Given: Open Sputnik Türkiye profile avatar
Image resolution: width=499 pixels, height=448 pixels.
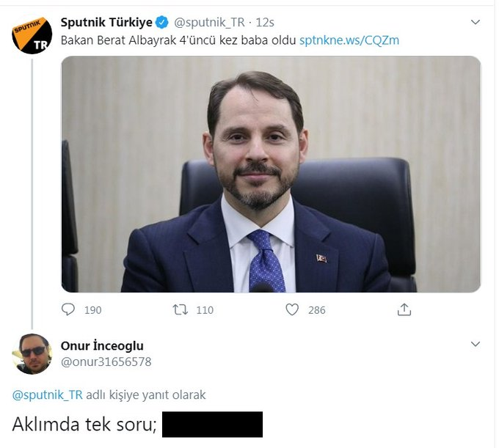Looking at the screenshot, I should (x=32, y=34).
